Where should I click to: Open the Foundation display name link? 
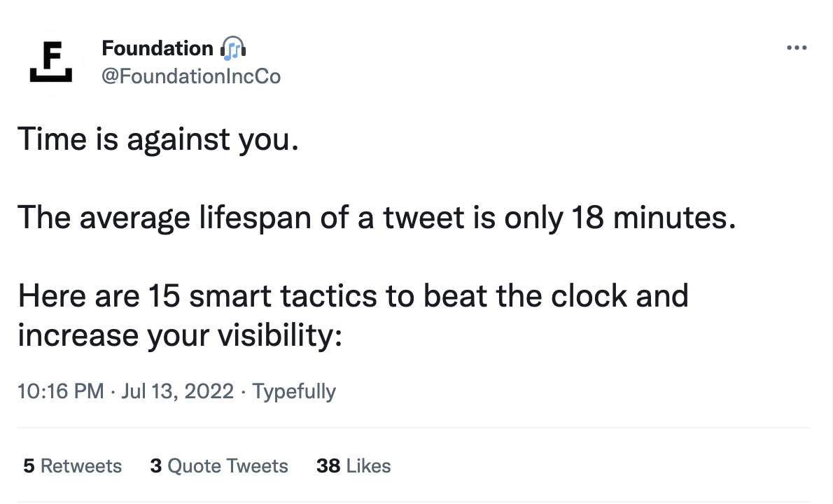[157, 48]
